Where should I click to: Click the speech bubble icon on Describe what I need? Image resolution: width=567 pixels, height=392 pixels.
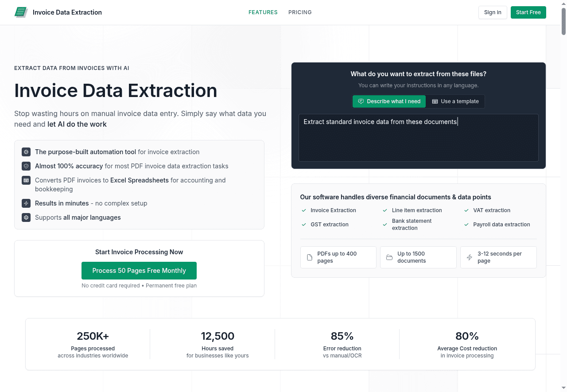pos(360,101)
